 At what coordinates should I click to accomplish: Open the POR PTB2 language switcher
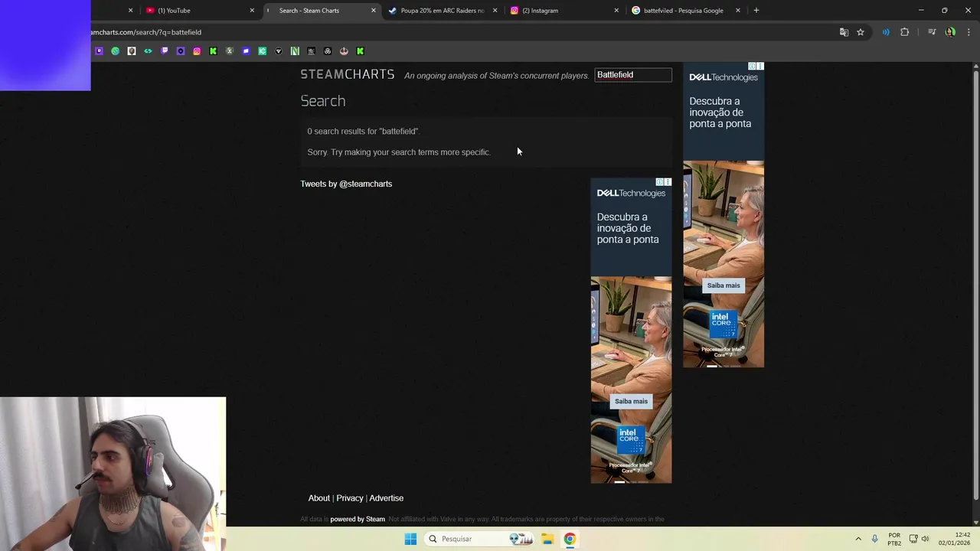(x=894, y=539)
